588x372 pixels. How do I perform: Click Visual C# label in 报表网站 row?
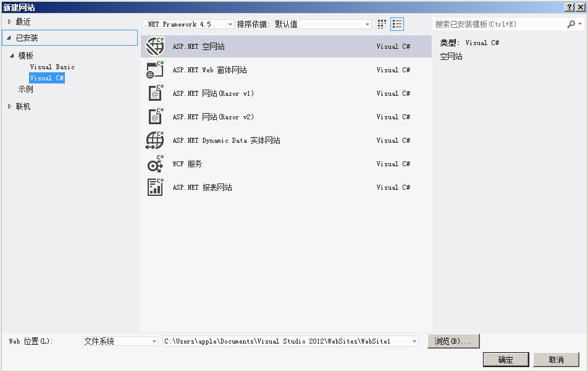393,187
